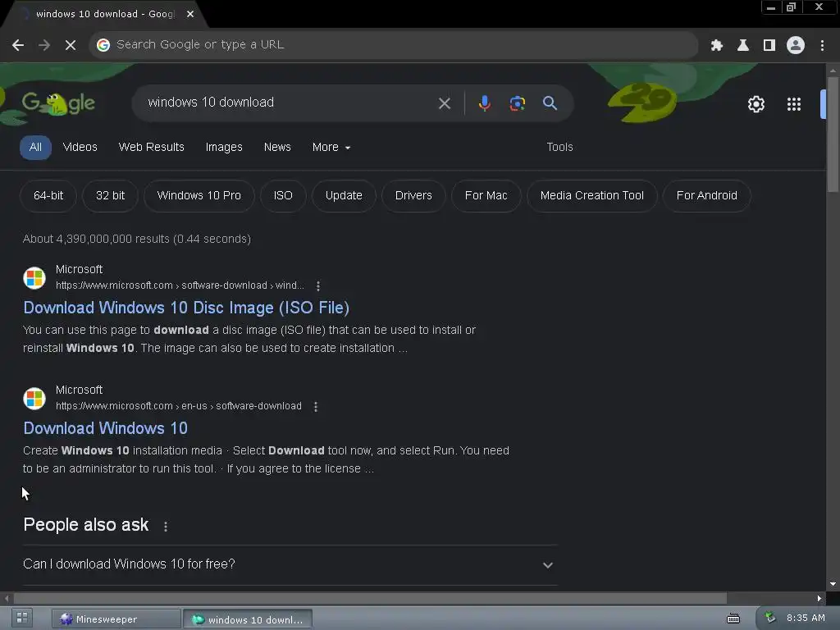The height and width of the screenshot is (630, 840).
Task: Open the Chrome three-dot menu
Action: (x=822, y=45)
